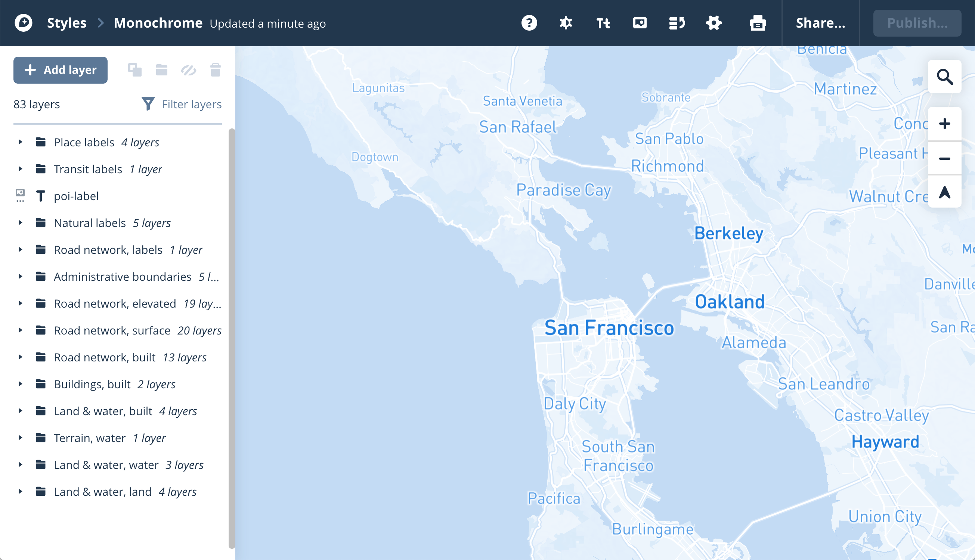Open the style history panel

tap(677, 23)
